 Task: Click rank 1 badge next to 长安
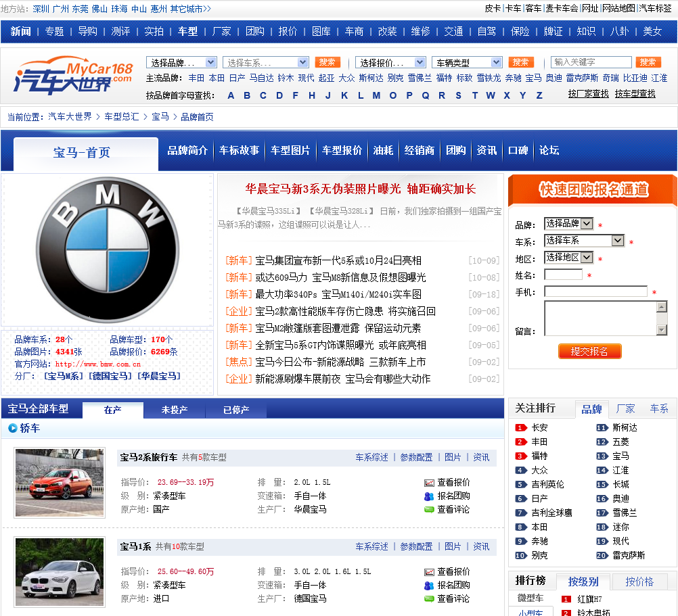tap(521, 427)
